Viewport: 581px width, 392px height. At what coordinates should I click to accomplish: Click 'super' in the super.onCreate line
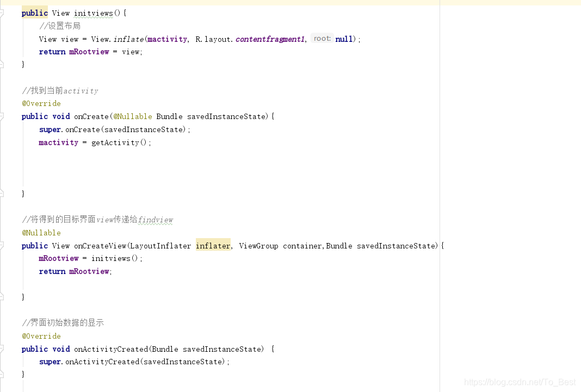pos(50,129)
